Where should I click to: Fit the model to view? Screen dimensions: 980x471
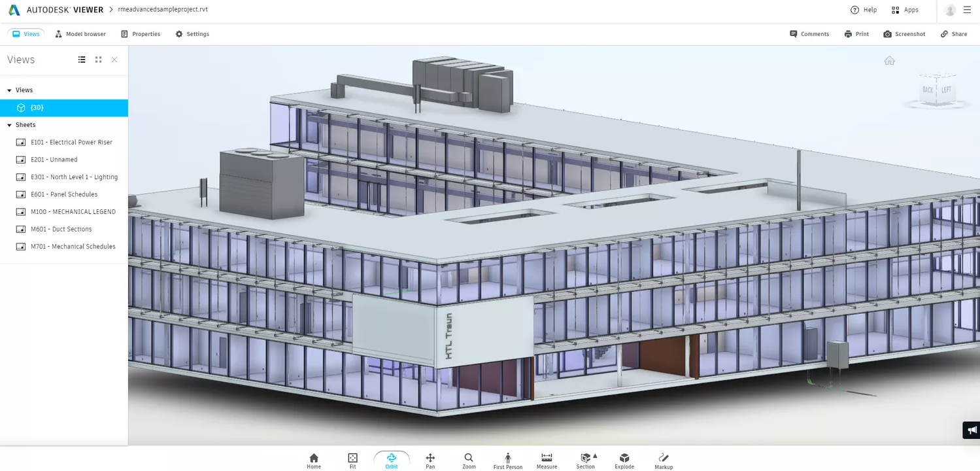tap(352, 461)
